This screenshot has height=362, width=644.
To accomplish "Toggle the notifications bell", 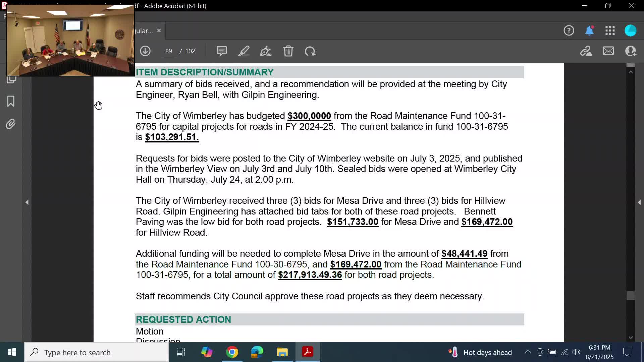I will tap(590, 31).
